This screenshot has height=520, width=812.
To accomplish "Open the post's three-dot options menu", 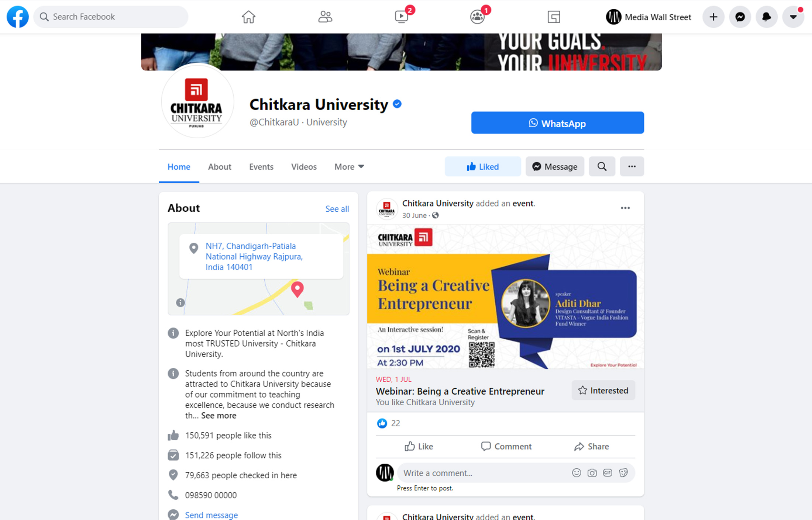I will click(625, 208).
